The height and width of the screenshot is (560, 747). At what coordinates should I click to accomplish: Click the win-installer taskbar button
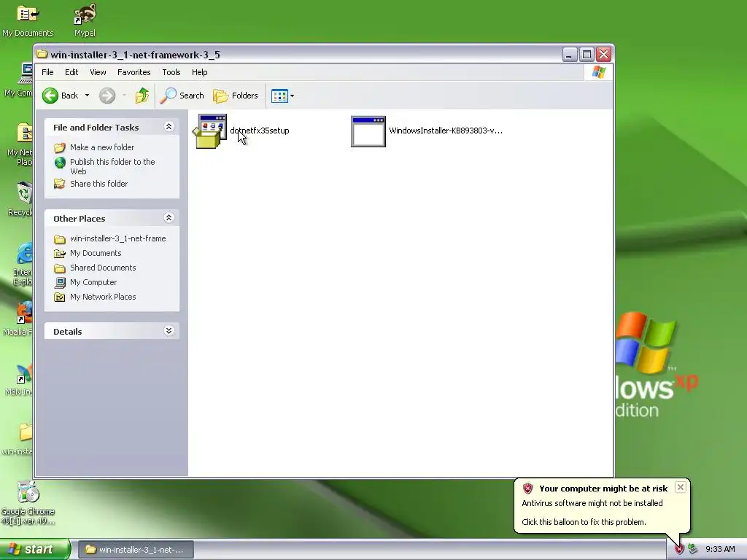136,550
